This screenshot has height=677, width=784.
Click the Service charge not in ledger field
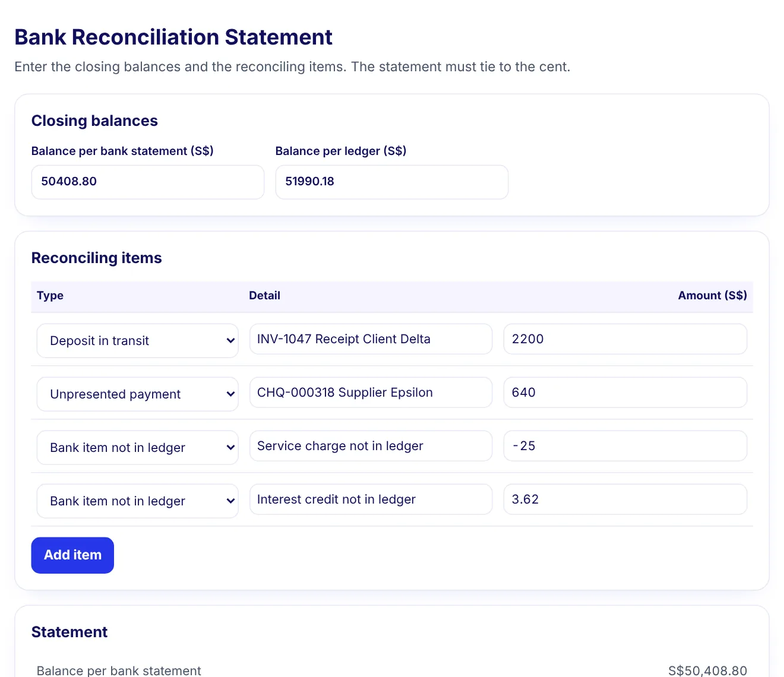point(371,445)
